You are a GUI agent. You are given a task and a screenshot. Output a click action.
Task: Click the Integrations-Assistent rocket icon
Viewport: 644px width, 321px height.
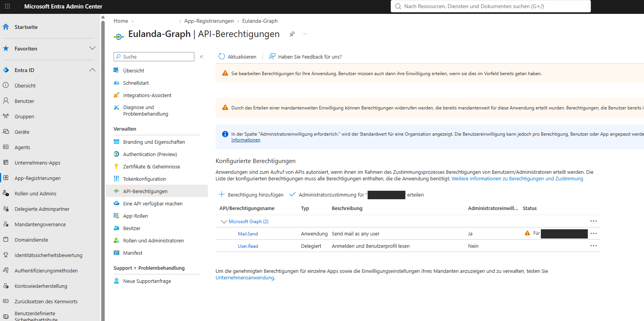pos(116,95)
